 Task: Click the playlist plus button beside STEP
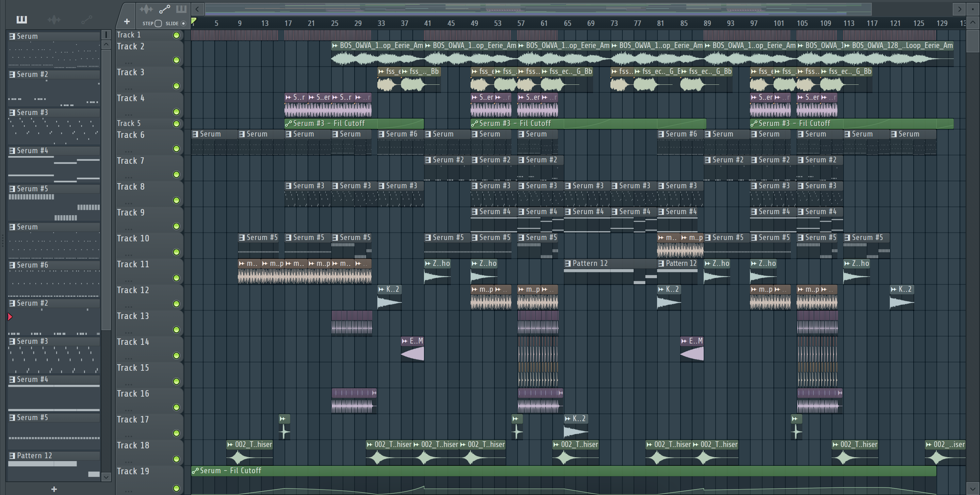(x=127, y=22)
